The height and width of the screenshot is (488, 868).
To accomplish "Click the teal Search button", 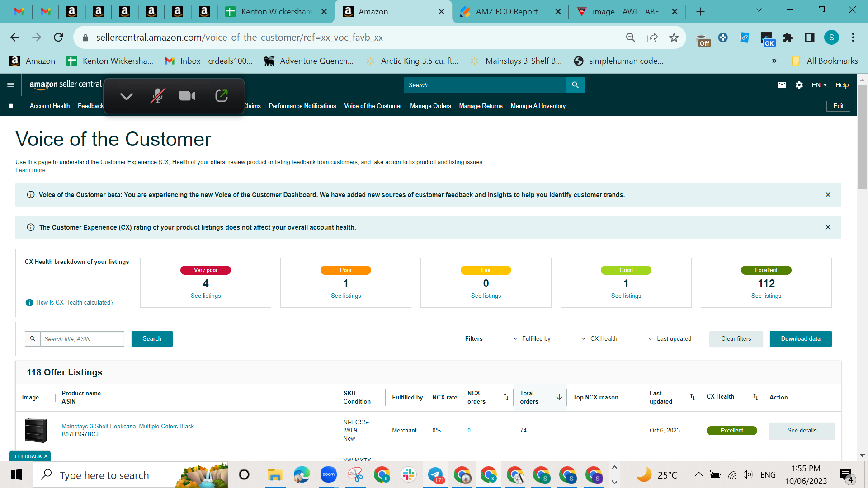I will point(152,339).
